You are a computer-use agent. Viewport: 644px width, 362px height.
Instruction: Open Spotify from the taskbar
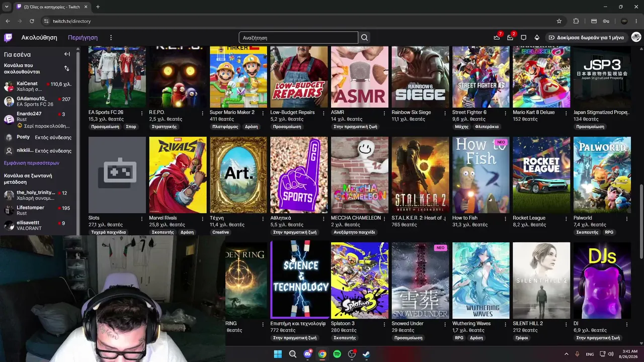tap(337, 354)
